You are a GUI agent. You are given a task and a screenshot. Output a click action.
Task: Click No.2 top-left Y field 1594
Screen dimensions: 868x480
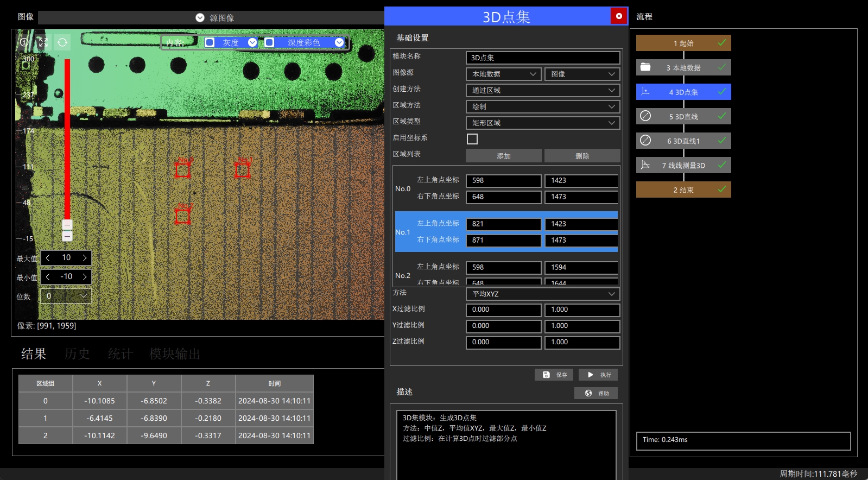click(x=581, y=268)
